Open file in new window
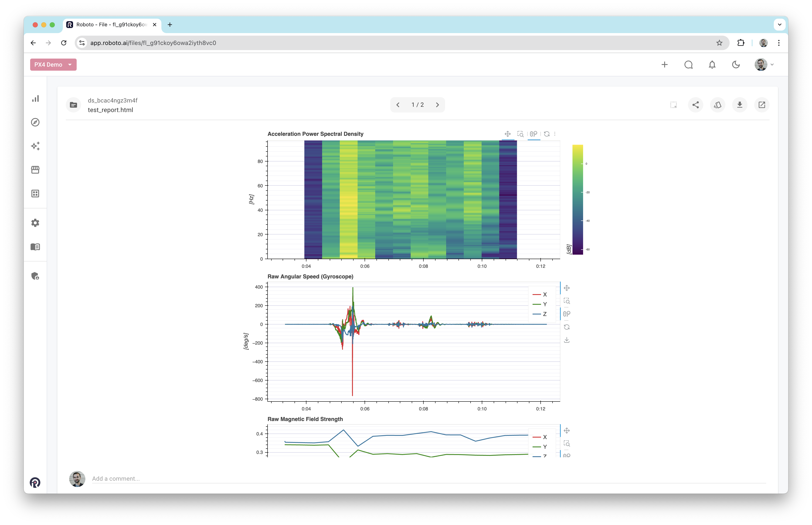Image resolution: width=812 pixels, height=525 pixels. coord(761,105)
